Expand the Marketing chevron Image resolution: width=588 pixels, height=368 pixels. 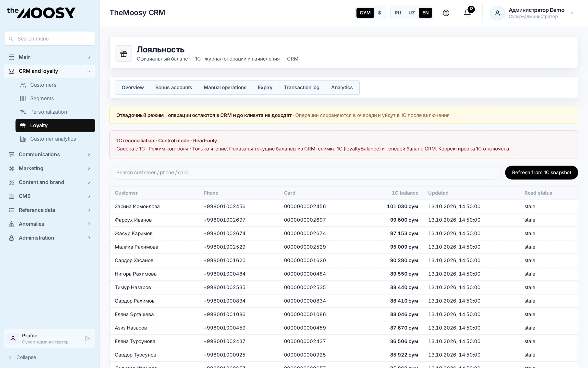click(x=89, y=168)
